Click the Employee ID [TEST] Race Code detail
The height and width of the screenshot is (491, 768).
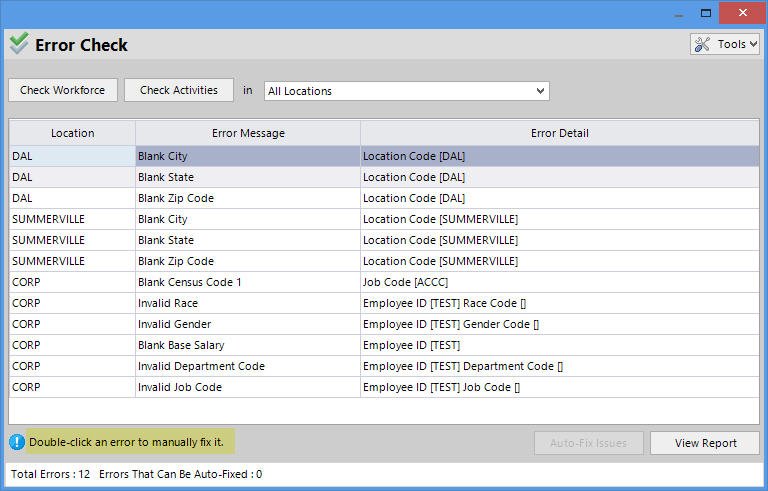(560, 303)
